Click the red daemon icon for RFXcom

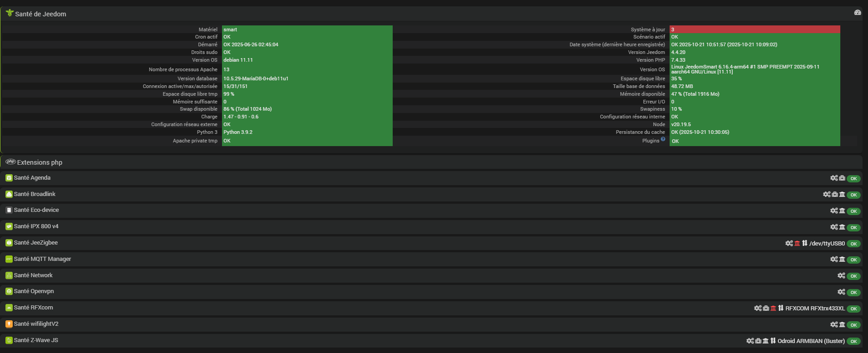point(773,308)
